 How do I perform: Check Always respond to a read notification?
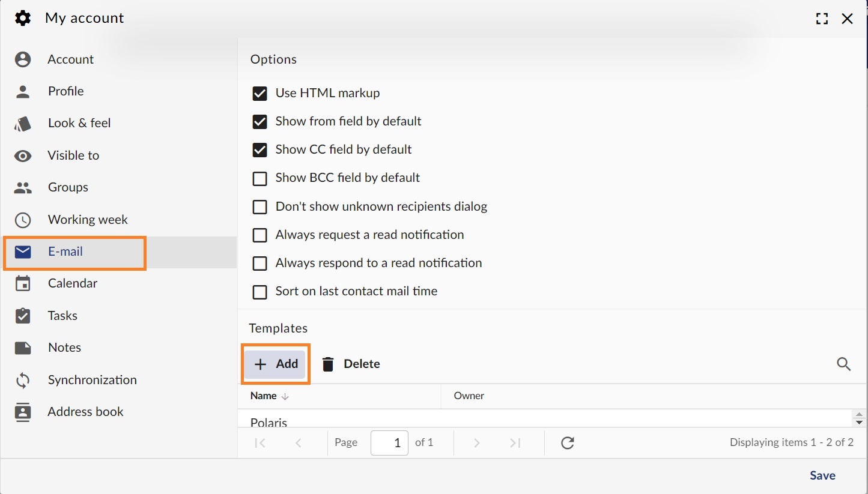coord(259,264)
